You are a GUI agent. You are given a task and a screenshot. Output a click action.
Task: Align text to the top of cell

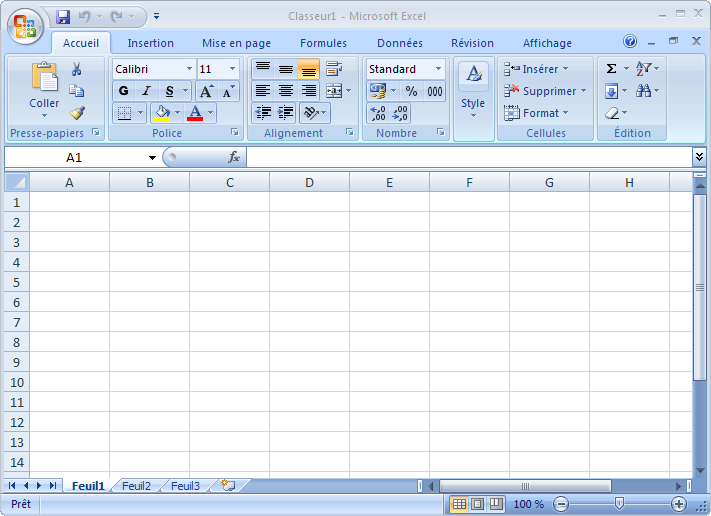point(263,69)
